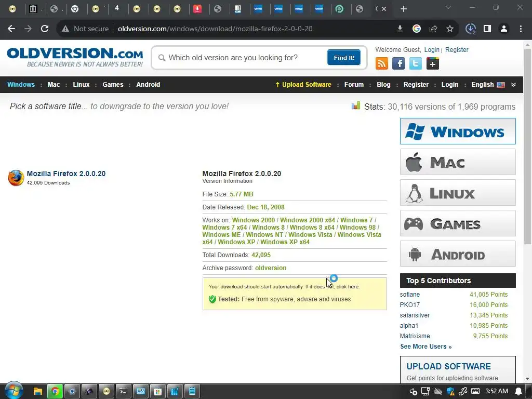Click the install/download icon in address bar
The image size is (532, 399).
[400, 29]
